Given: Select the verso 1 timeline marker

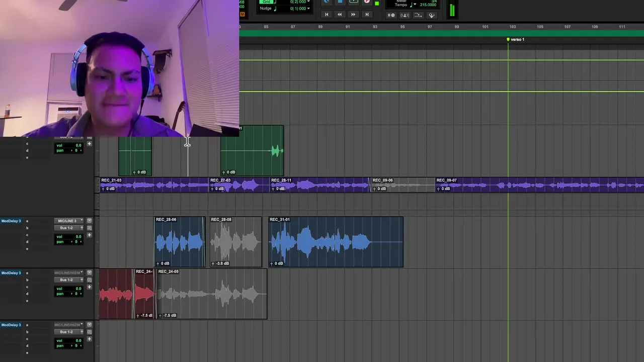Looking at the screenshot, I should (x=516, y=39).
